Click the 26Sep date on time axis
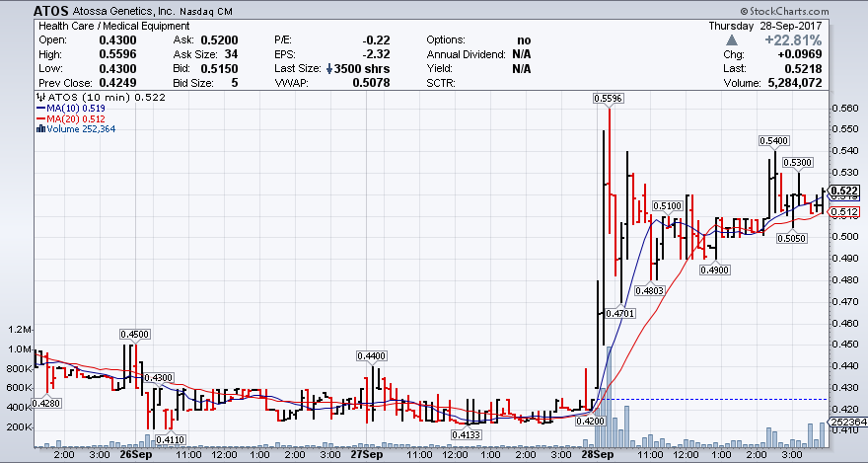The height and width of the screenshot is (463, 868). tap(135, 455)
